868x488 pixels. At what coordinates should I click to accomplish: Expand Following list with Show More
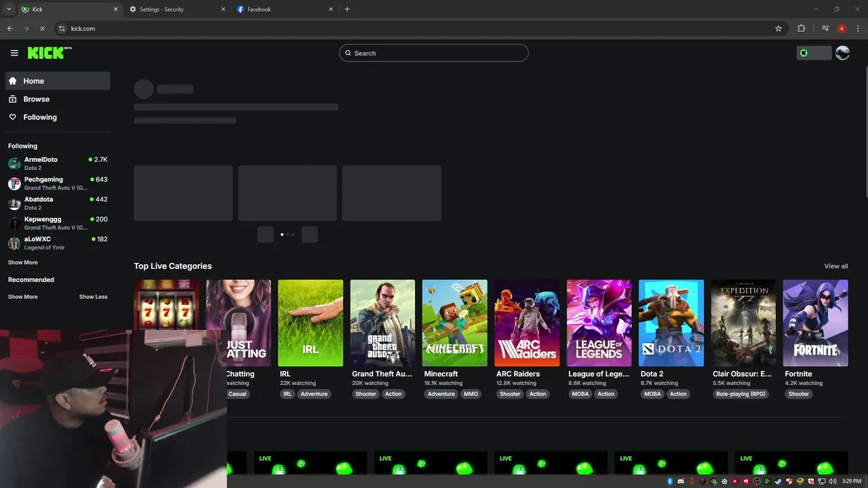point(23,262)
